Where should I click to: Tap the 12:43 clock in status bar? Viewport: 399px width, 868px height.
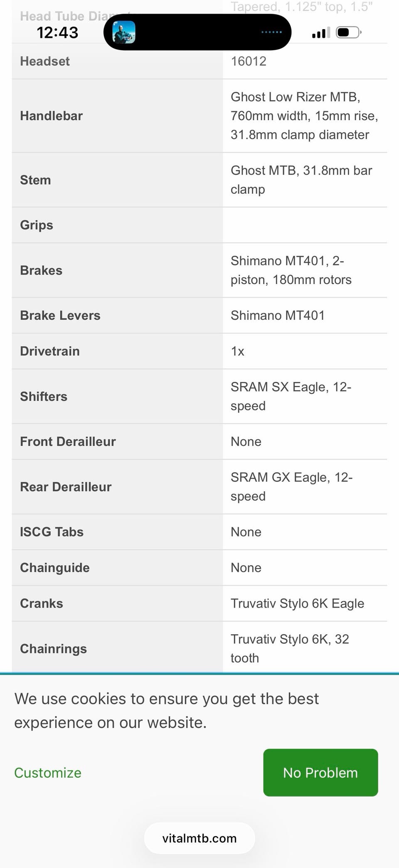[x=57, y=32]
